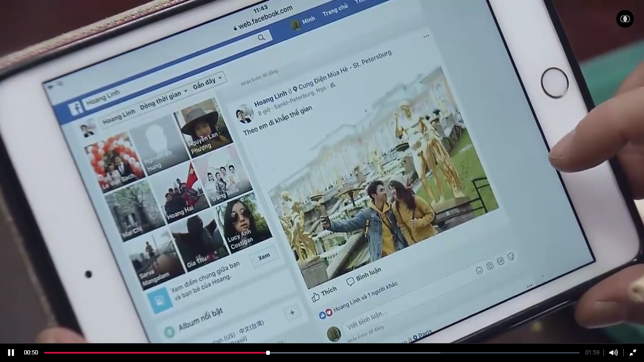Open post options three-dots menu at post top
The image size is (644, 362).
[x=426, y=36]
